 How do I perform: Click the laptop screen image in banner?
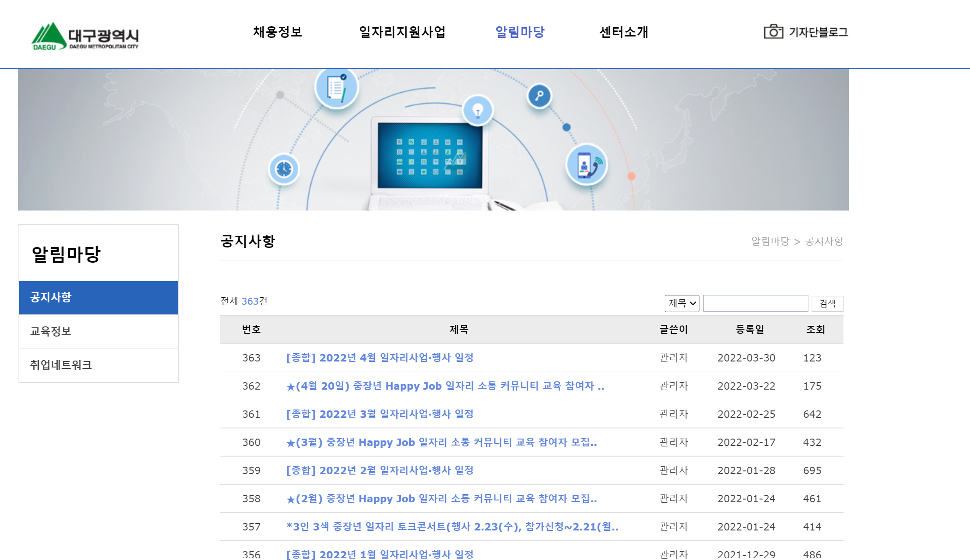point(430,156)
